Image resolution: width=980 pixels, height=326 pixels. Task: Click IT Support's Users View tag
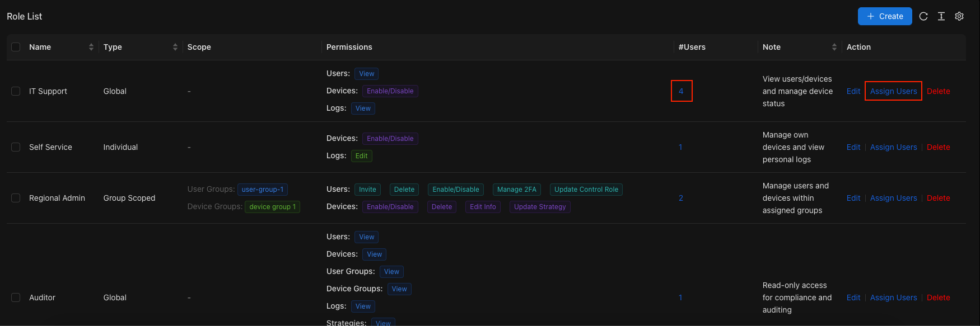tap(367, 74)
